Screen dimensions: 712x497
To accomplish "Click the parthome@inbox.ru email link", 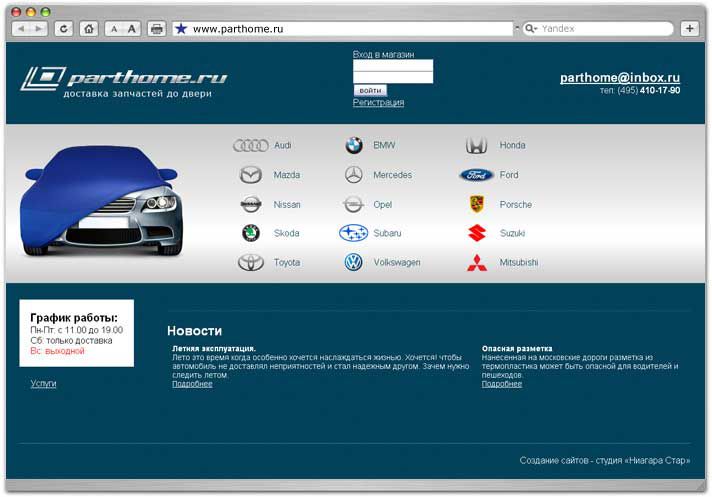I will point(620,78).
